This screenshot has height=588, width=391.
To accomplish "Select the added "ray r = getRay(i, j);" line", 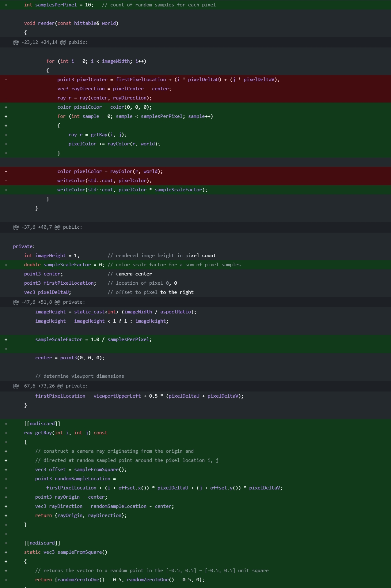I will (x=195, y=135).
